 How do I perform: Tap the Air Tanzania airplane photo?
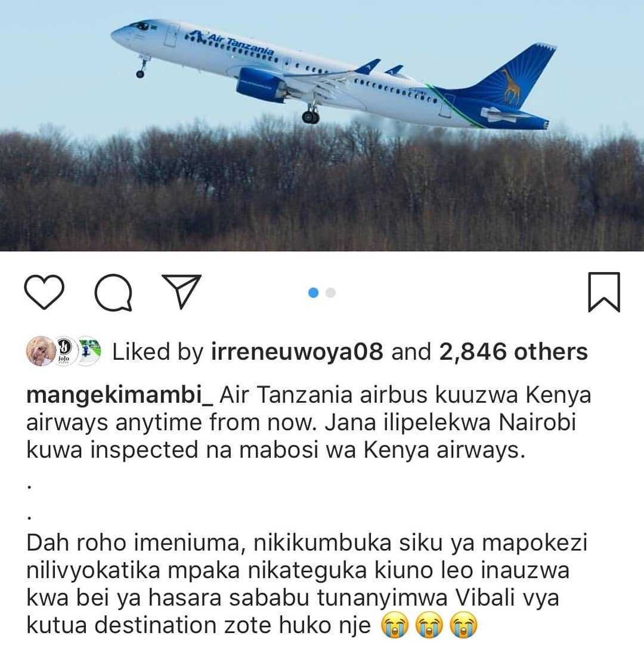tap(322, 125)
